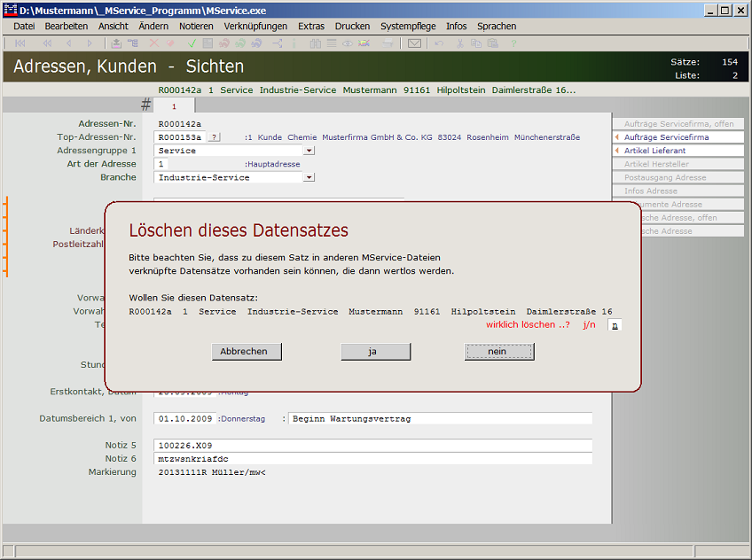
Task: Select the scissors cut icon
Action: tap(459, 42)
